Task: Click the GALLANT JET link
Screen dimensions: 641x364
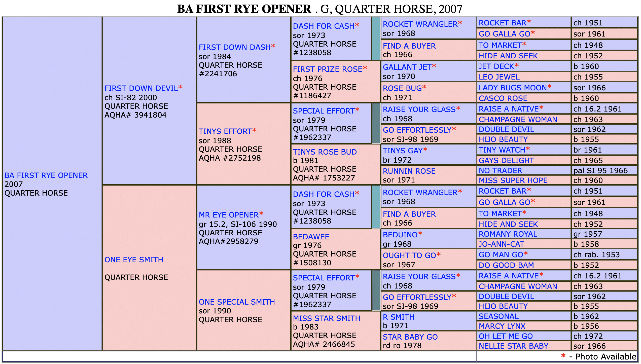Action: pos(407,67)
